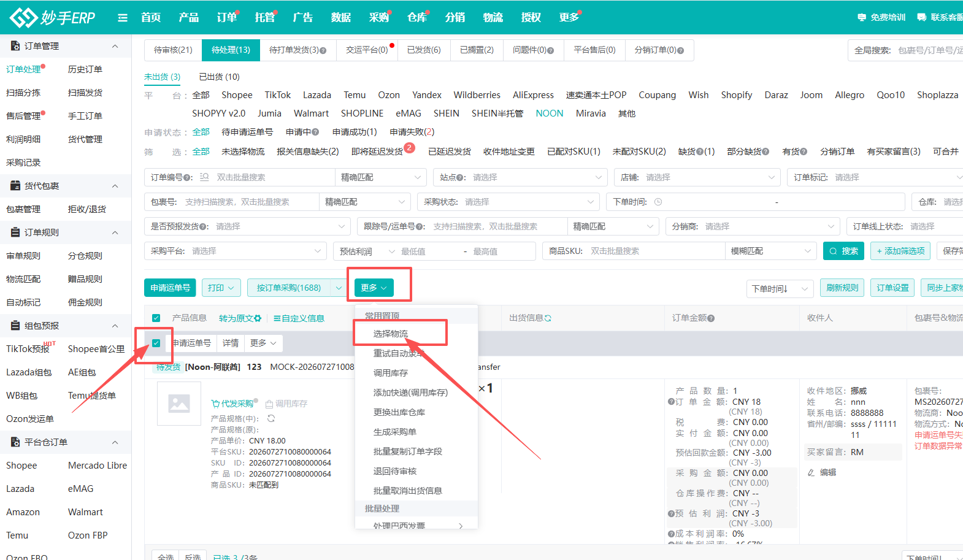Click help icon next to 有货 filter
The image size is (963, 560).
[804, 152]
